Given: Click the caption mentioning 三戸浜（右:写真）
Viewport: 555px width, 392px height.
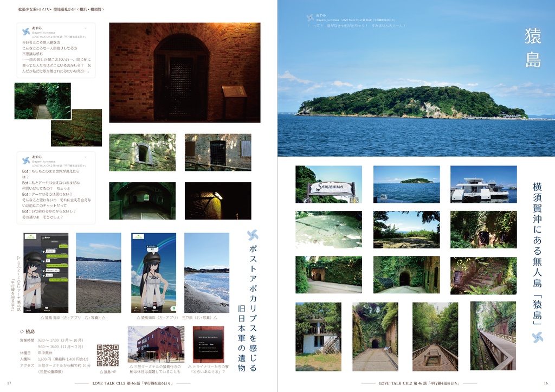Looking at the screenshot, I should tap(177, 318).
